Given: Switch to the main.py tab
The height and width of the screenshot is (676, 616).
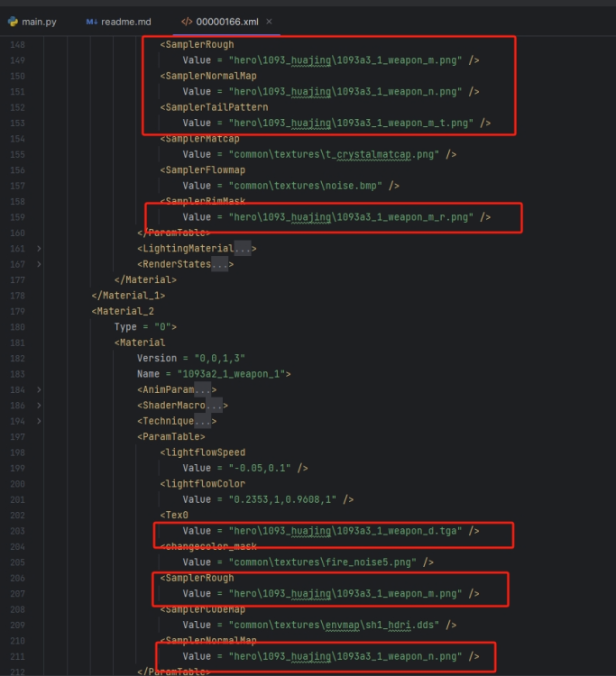Looking at the screenshot, I should point(41,21).
